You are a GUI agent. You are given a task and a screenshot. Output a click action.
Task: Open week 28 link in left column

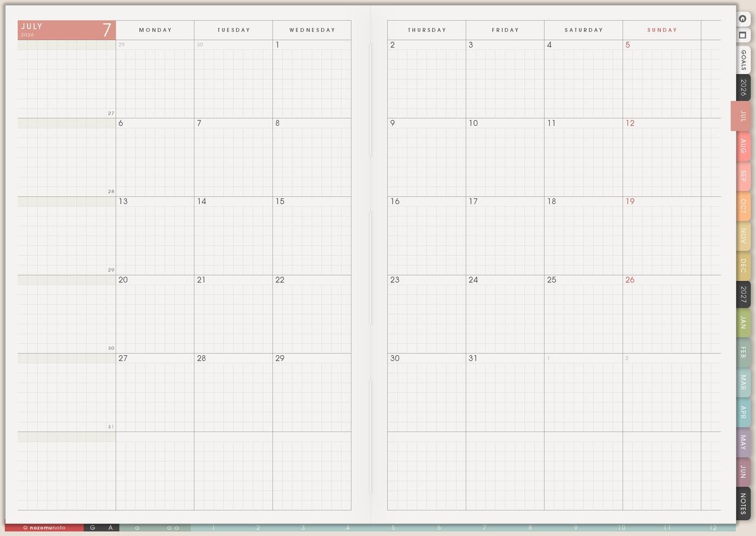click(x=111, y=192)
